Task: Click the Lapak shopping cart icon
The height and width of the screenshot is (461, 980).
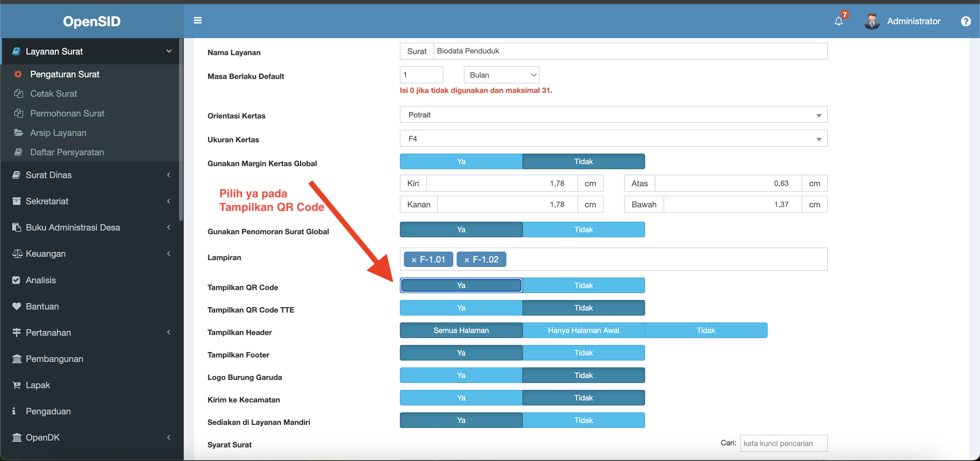Action: tap(17, 385)
